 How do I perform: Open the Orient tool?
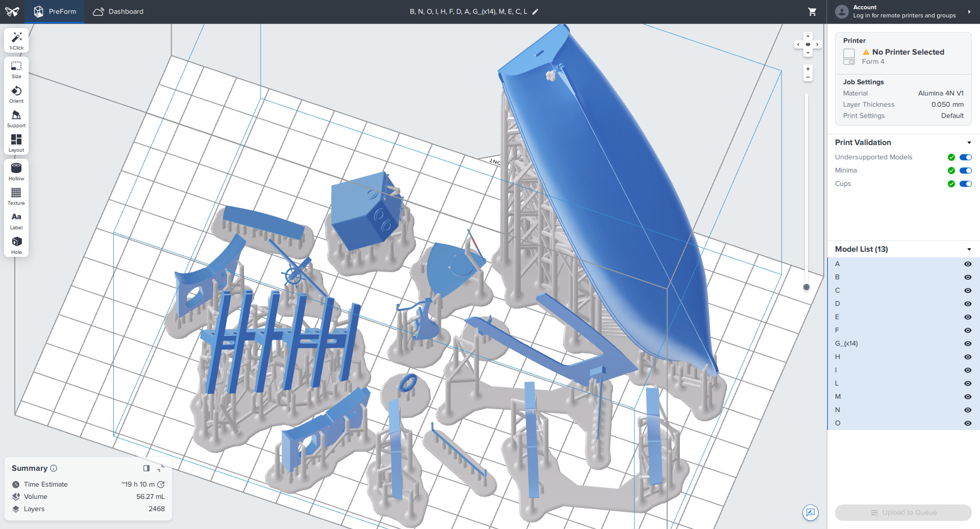(16, 94)
